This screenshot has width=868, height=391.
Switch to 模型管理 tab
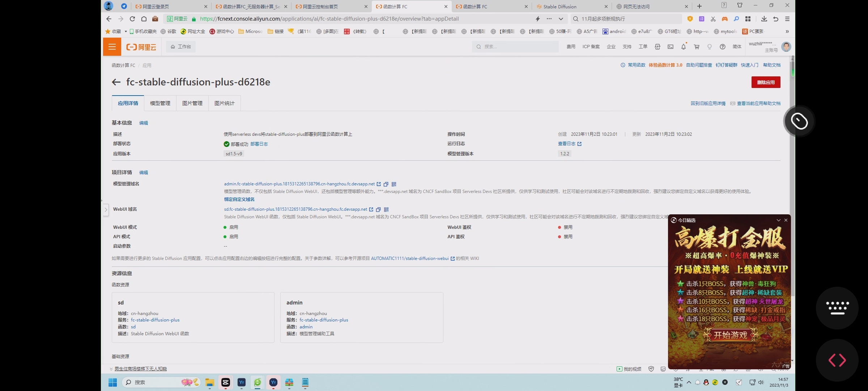160,103
